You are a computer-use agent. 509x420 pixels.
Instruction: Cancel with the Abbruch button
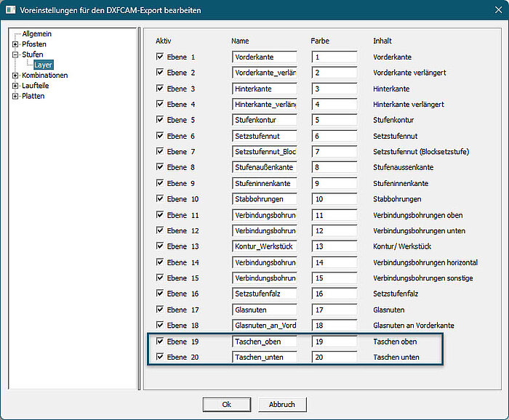pyautogui.click(x=282, y=405)
